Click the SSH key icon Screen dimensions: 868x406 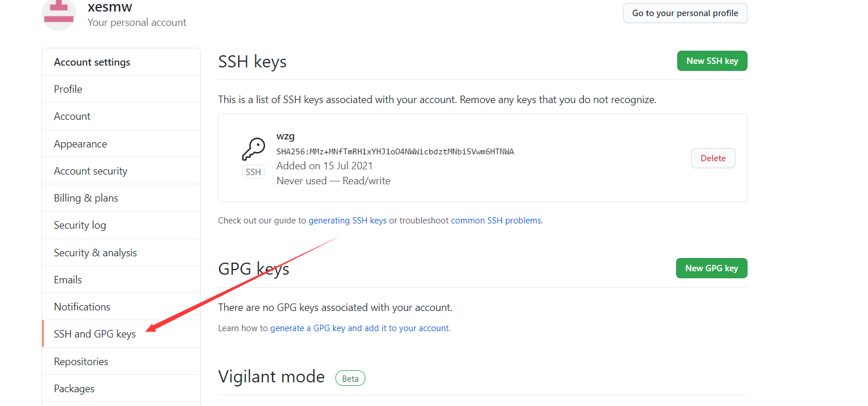[253, 150]
